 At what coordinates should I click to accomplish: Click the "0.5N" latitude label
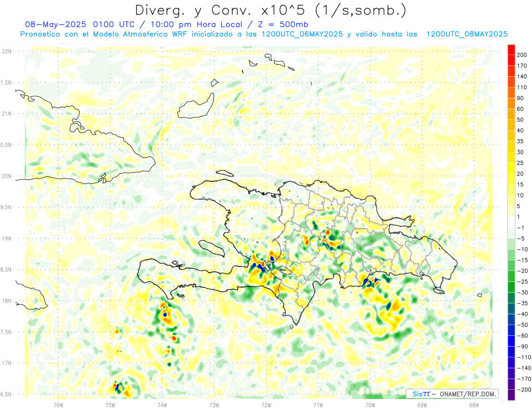(x=5, y=145)
